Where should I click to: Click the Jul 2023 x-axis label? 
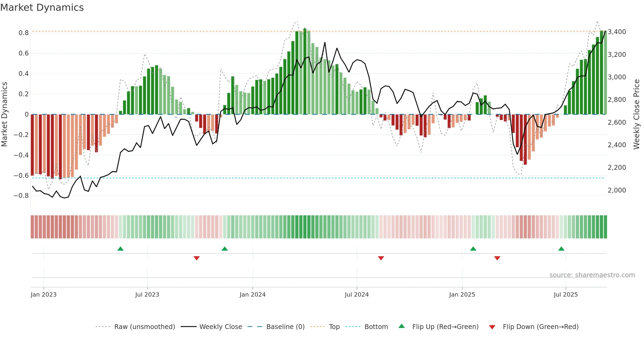[147, 294]
